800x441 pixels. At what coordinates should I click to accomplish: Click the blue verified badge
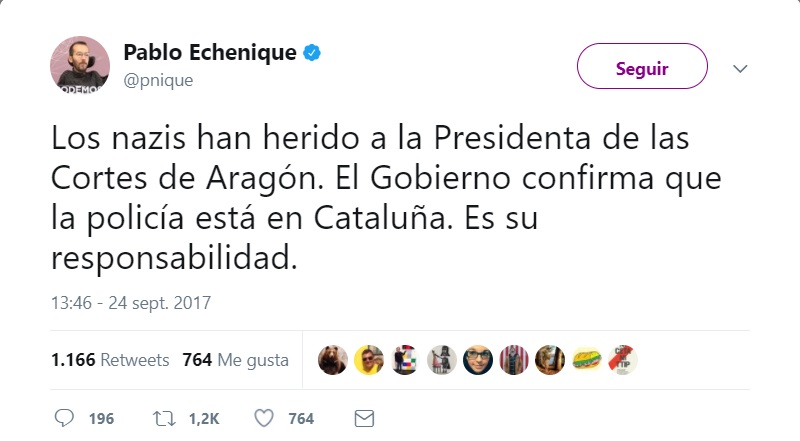[313, 53]
